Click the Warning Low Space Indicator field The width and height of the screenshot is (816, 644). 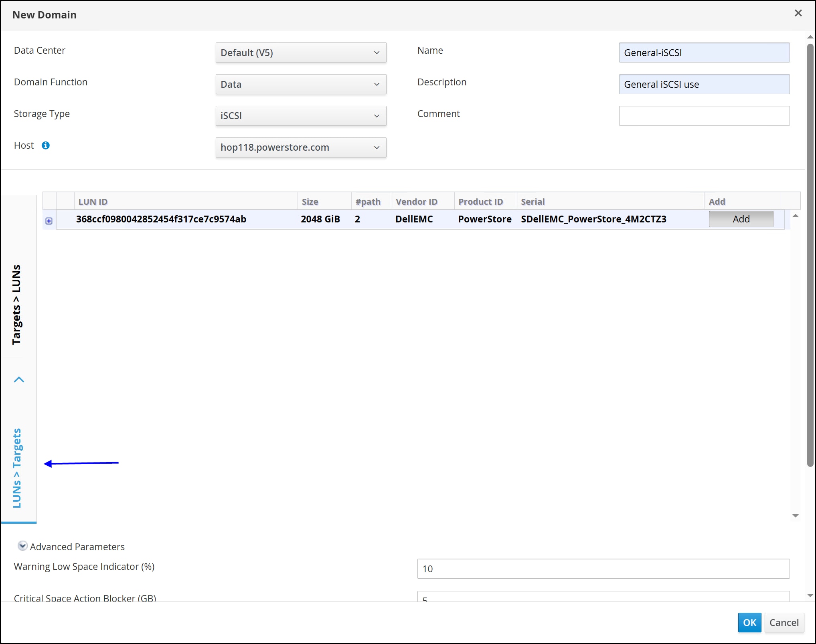tap(603, 569)
